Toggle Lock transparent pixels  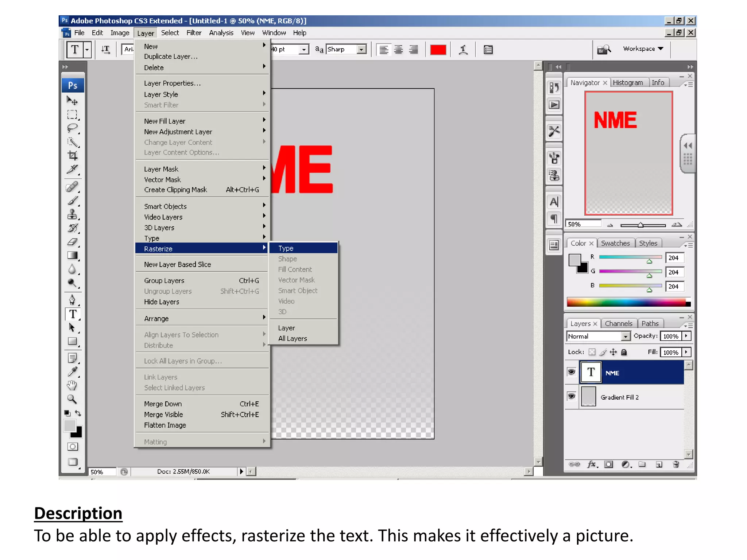[592, 352]
